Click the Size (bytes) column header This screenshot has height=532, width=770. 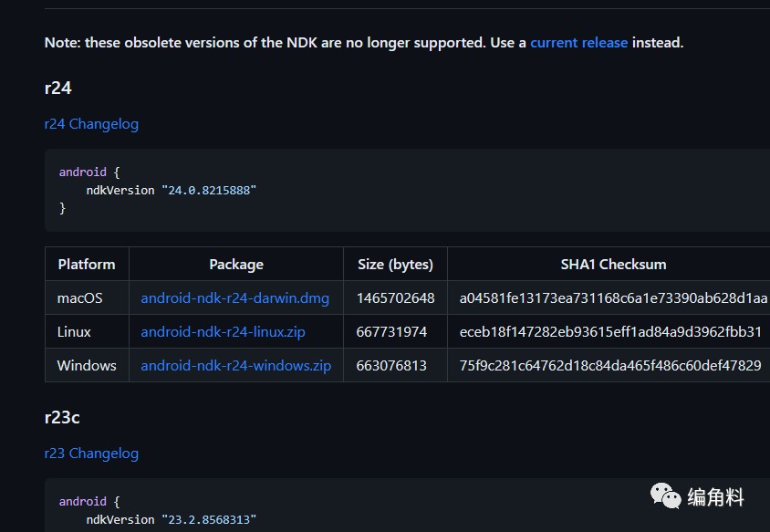pos(395,264)
